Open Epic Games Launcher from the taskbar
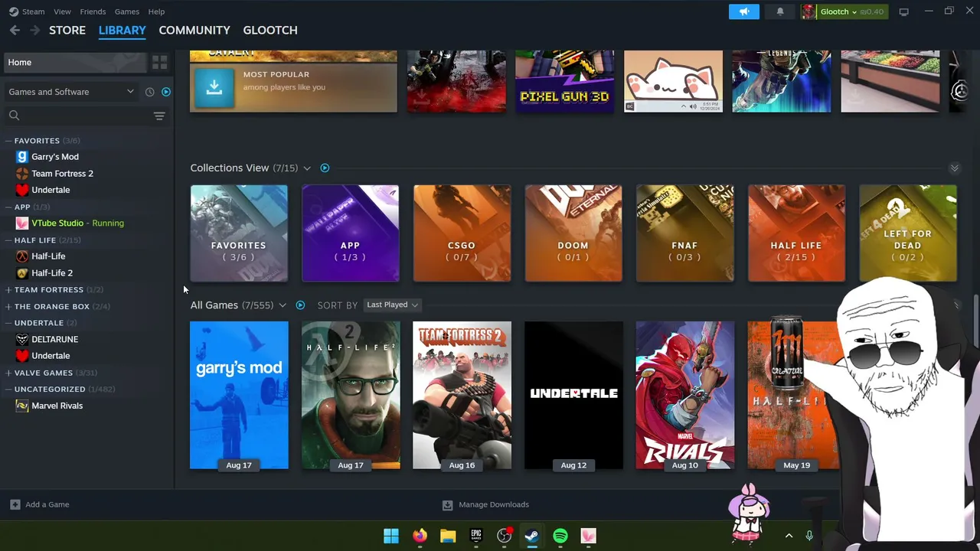Image resolution: width=980 pixels, height=551 pixels. (476, 536)
